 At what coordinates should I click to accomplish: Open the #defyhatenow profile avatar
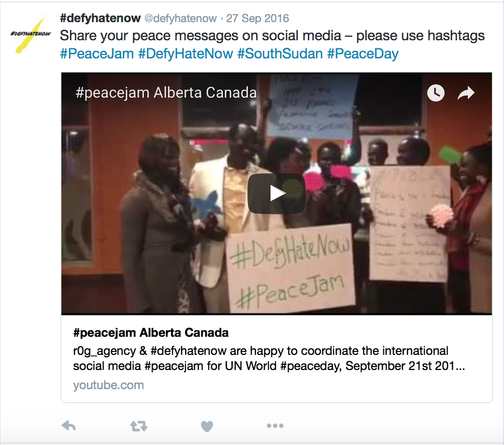coord(31,34)
